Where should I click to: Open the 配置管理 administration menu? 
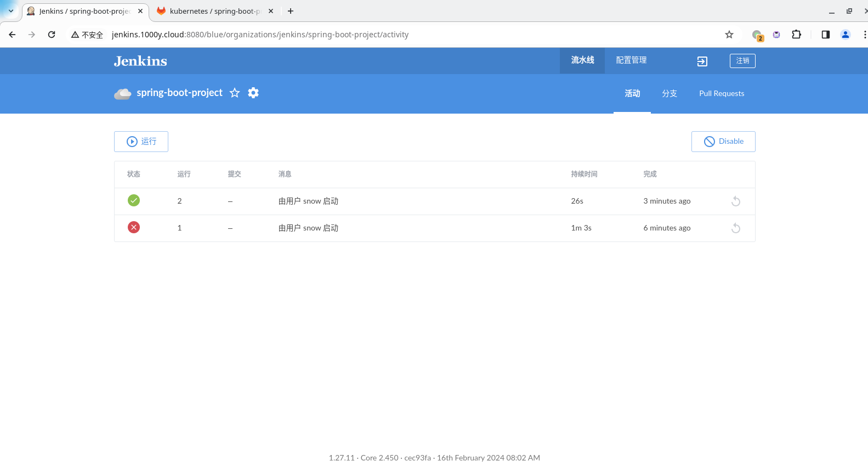pos(631,60)
